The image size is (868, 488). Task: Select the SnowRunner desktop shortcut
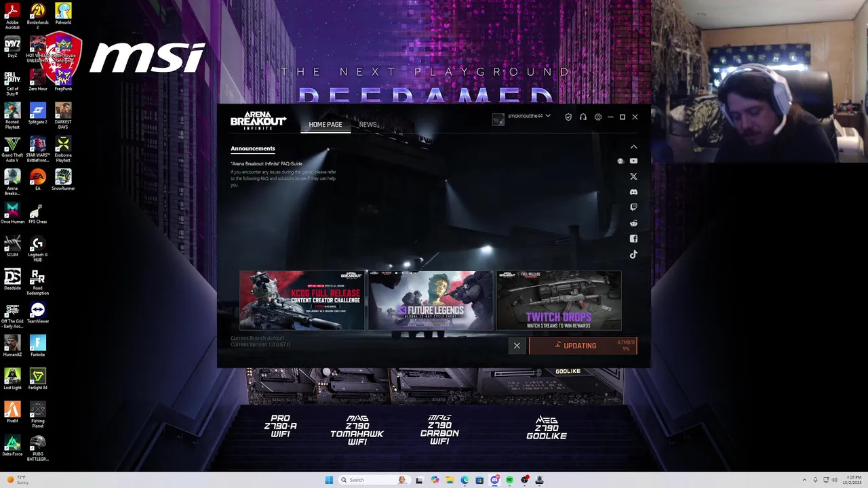(x=63, y=180)
